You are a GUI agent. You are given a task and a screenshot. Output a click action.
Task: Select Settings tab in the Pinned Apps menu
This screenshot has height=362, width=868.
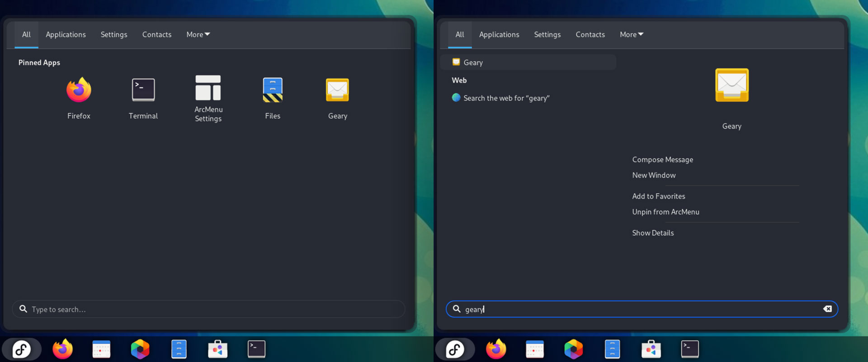(114, 34)
